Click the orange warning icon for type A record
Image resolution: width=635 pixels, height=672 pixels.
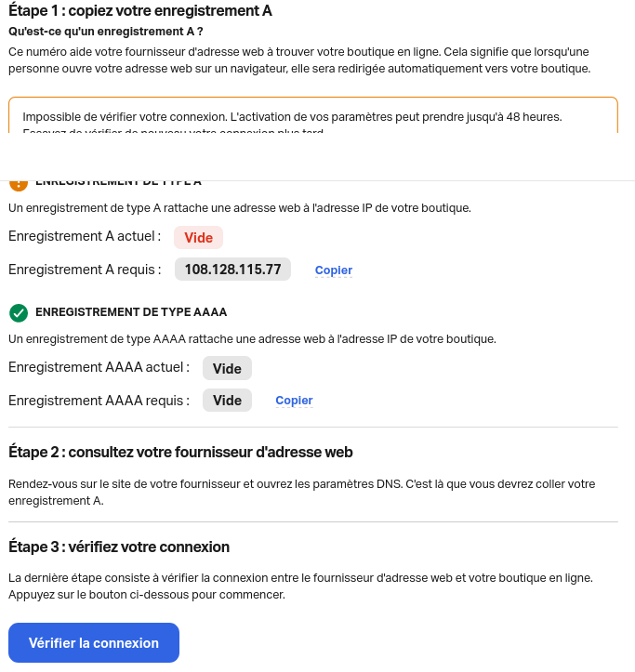(x=18, y=183)
